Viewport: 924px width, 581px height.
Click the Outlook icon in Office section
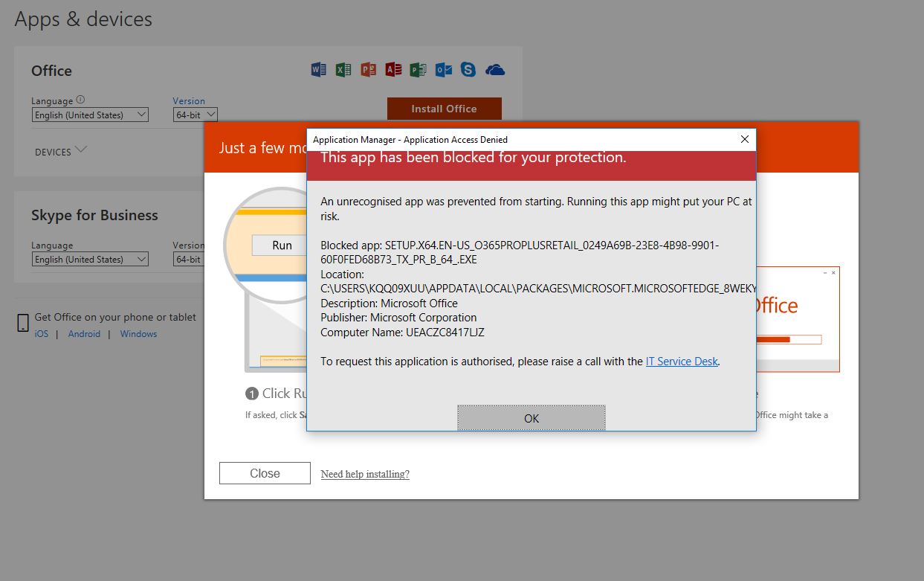click(443, 70)
